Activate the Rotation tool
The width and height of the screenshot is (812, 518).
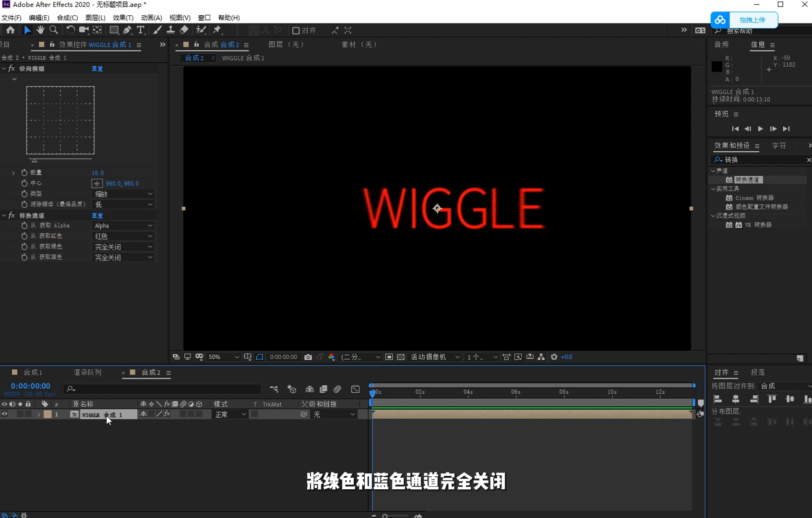pyautogui.click(x=70, y=30)
